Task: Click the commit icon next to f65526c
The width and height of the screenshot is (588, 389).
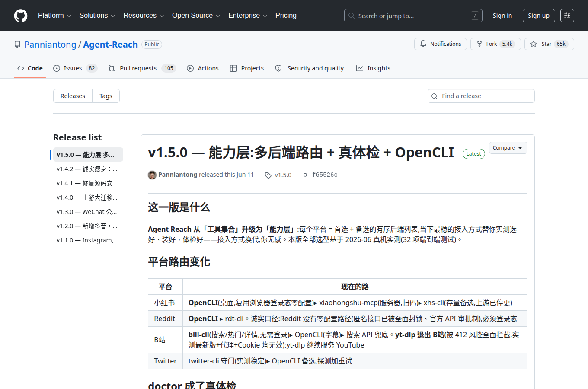Action: (x=305, y=175)
